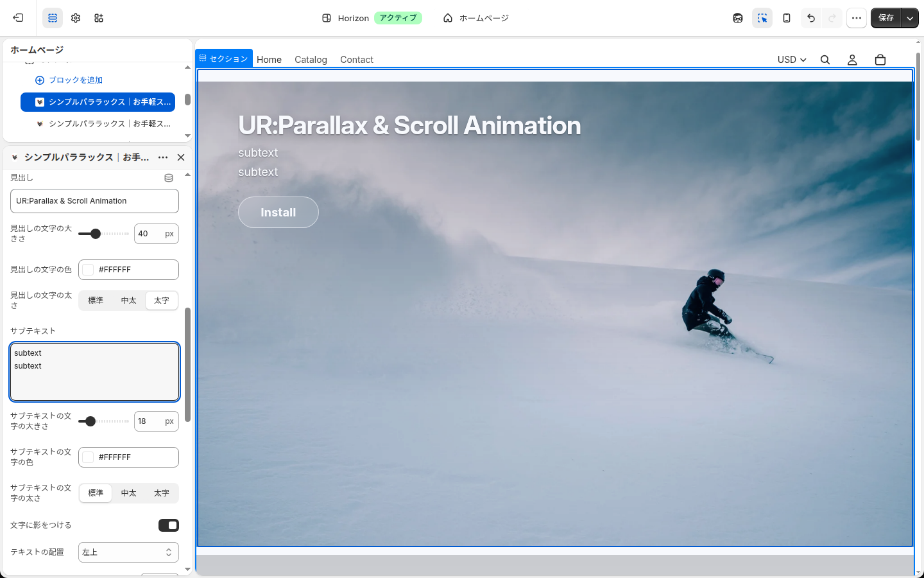The image size is (924, 578).
Task: Set heading weight to 太字
Action: click(162, 301)
